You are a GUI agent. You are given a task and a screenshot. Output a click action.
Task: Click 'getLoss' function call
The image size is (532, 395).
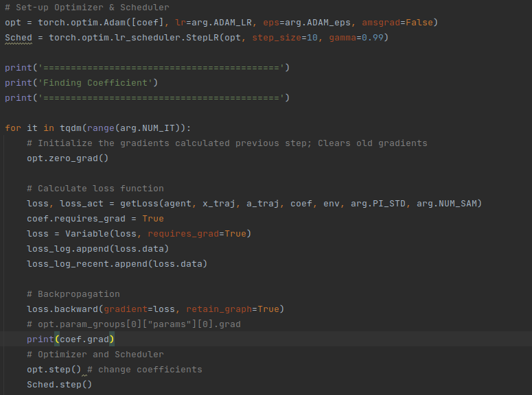pyautogui.click(x=139, y=204)
